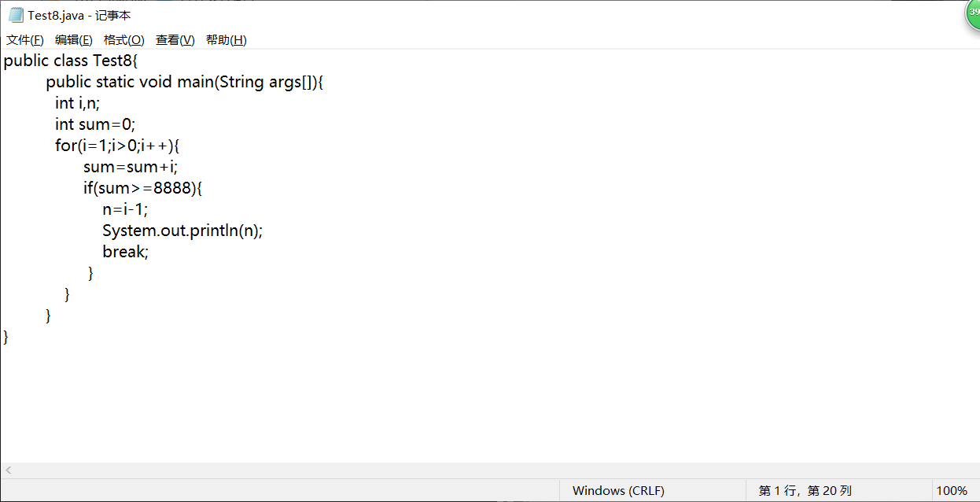Click the 第 1 行, 第 20 列 indicator
This screenshot has height=502, width=980.
pos(805,490)
